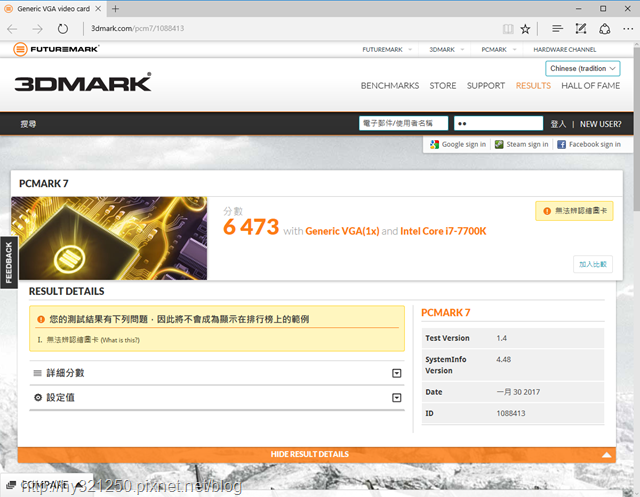Viewport: 640px width, 497px height.
Task: Click the Futuremark logo
Action: tap(56, 49)
